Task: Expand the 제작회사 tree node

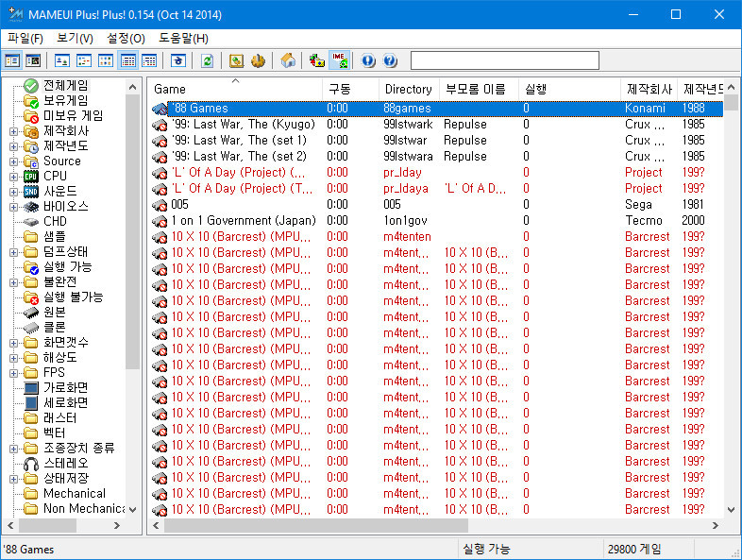Action: pos(14,131)
